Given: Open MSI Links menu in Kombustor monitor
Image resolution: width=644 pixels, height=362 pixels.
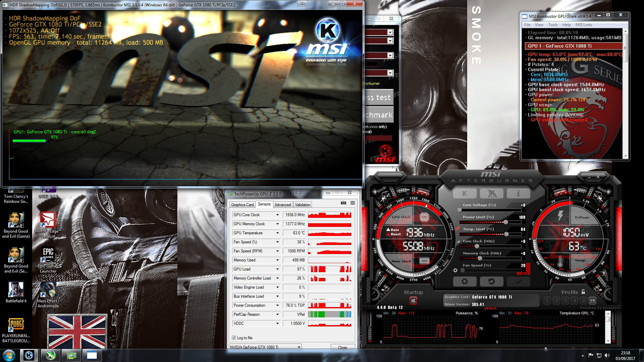Looking at the screenshot, I should 584,25.
